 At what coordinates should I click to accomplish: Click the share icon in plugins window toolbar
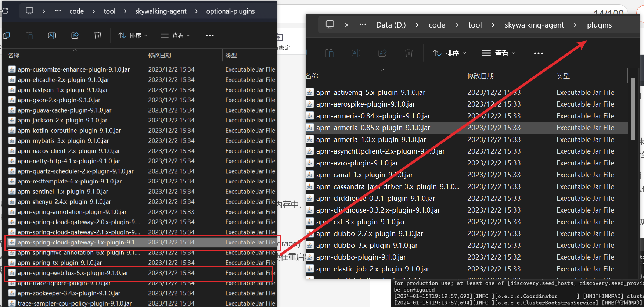(382, 53)
